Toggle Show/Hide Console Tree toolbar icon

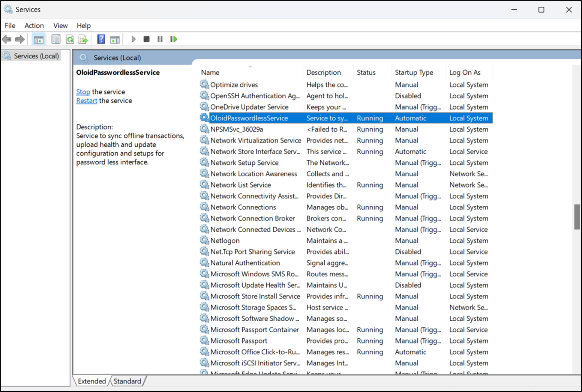38,39
